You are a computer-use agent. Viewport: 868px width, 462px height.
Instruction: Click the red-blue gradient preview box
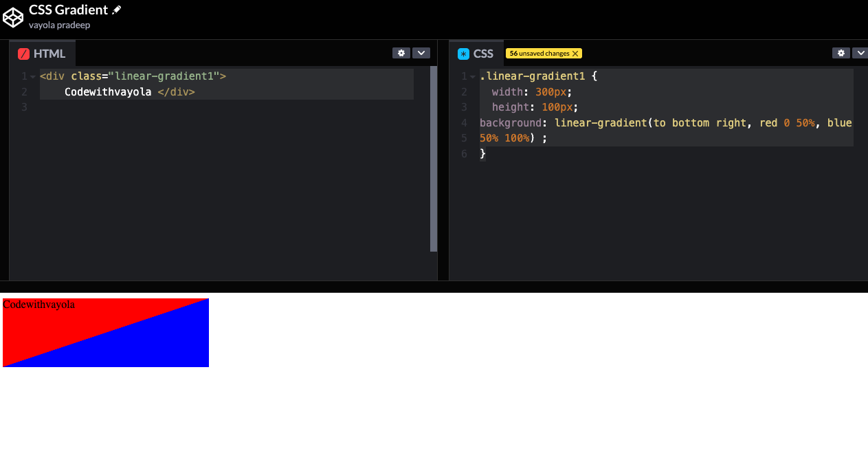click(x=106, y=333)
